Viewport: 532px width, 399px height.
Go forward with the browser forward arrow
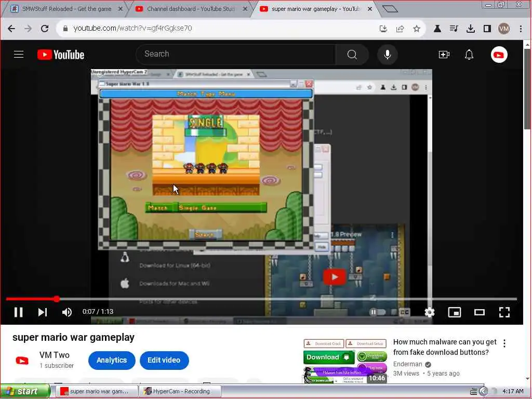coord(28,29)
